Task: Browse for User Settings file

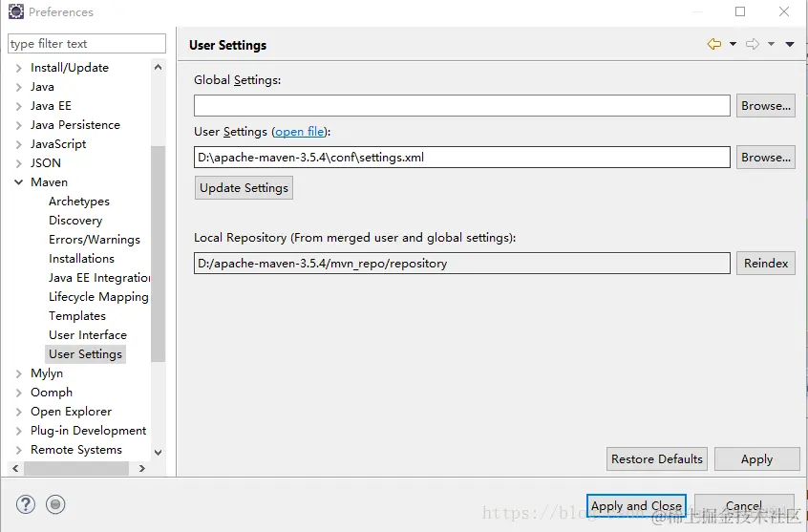Action: 766,158
